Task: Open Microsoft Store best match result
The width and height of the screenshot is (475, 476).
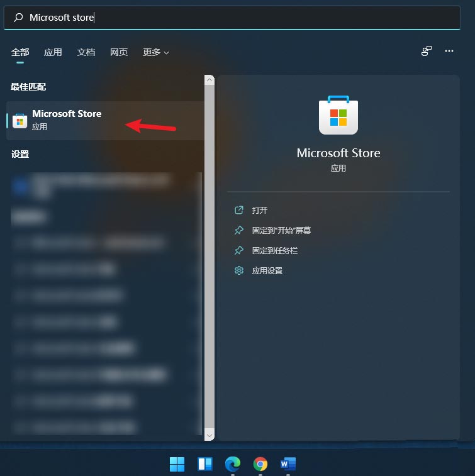Action: 105,121
